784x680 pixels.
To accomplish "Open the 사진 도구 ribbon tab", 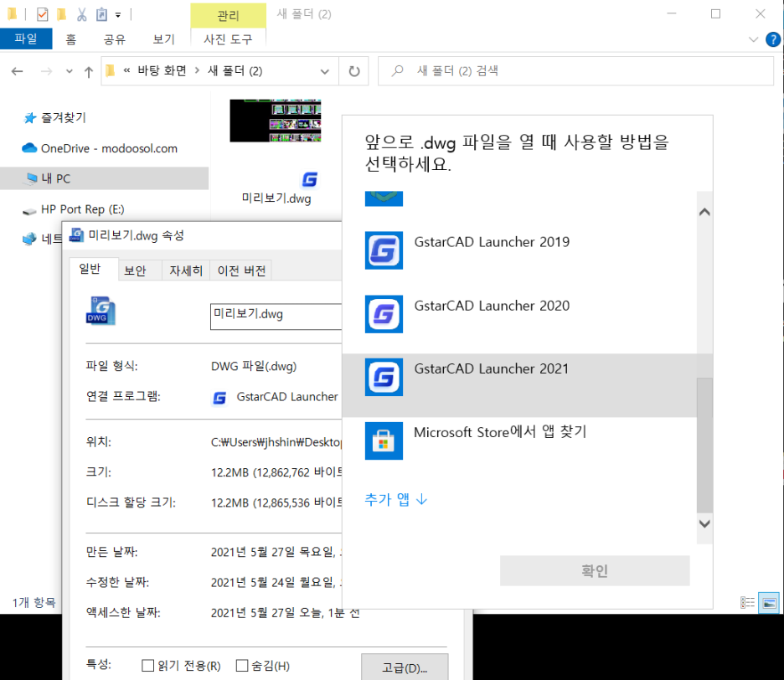I will tap(228, 39).
